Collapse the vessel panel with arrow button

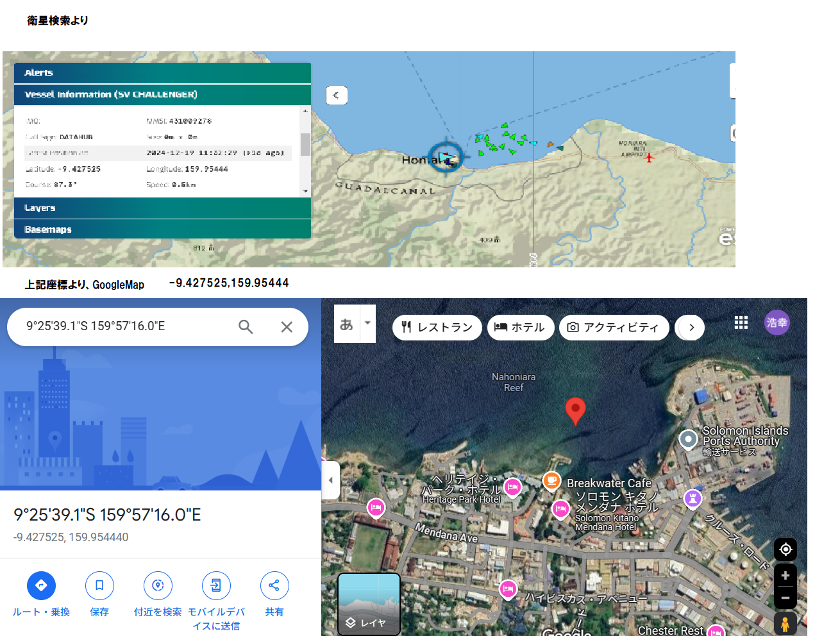click(x=337, y=96)
